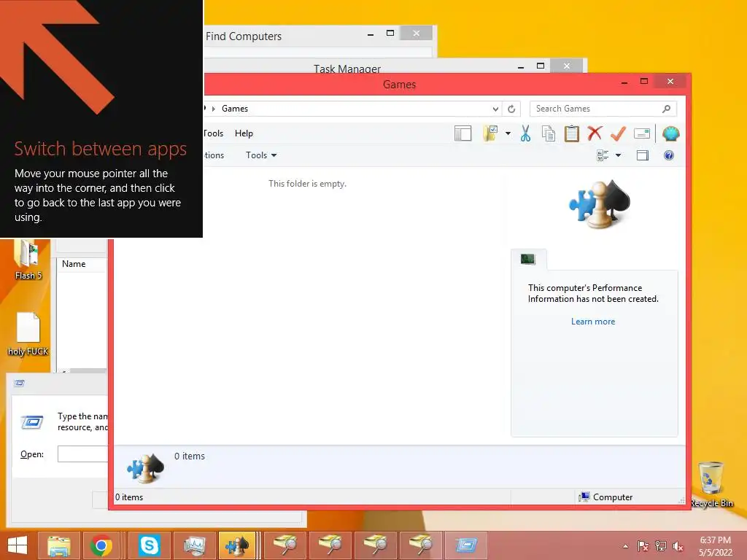Click the 'This folder is empty.' text
This screenshot has width=747, height=560.
(x=307, y=184)
